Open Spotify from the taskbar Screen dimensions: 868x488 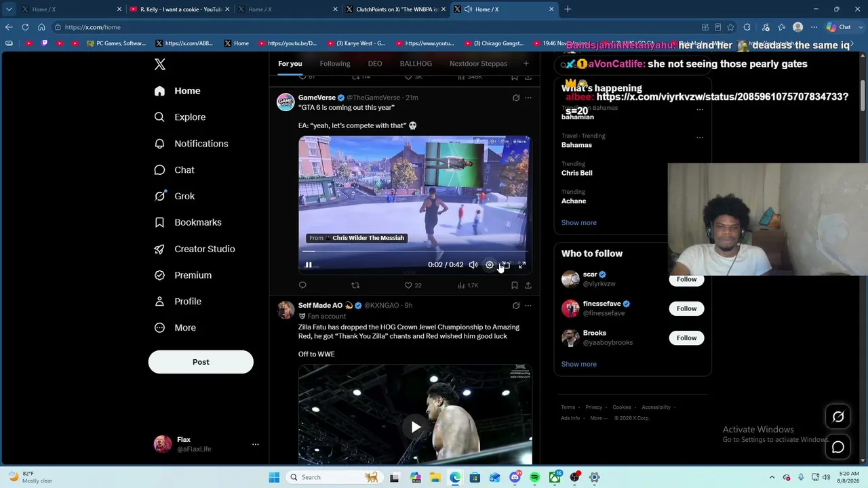click(x=535, y=477)
